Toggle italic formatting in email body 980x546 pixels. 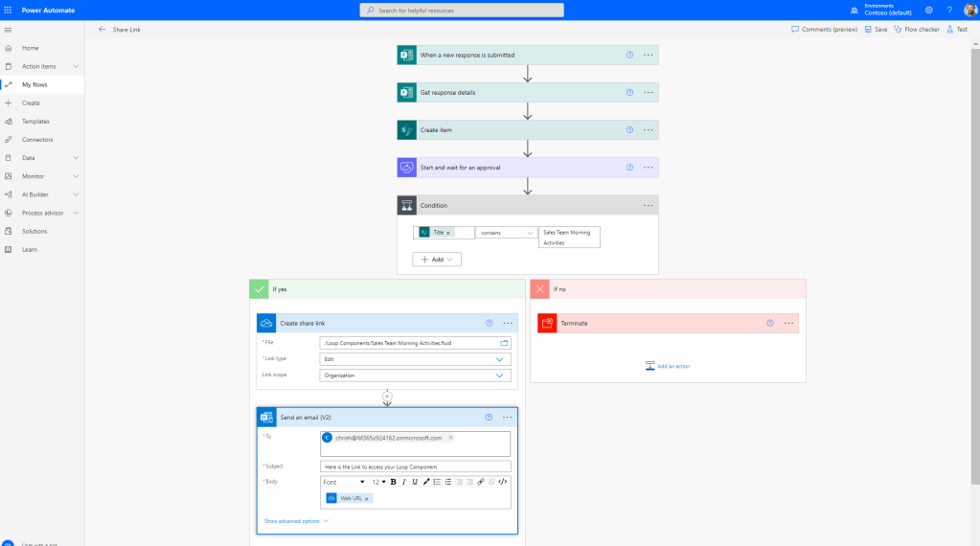(x=403, y=482)
